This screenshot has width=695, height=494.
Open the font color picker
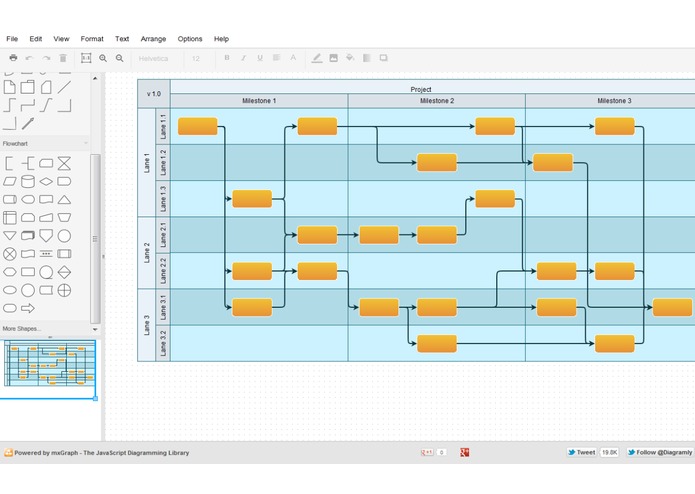293,58
